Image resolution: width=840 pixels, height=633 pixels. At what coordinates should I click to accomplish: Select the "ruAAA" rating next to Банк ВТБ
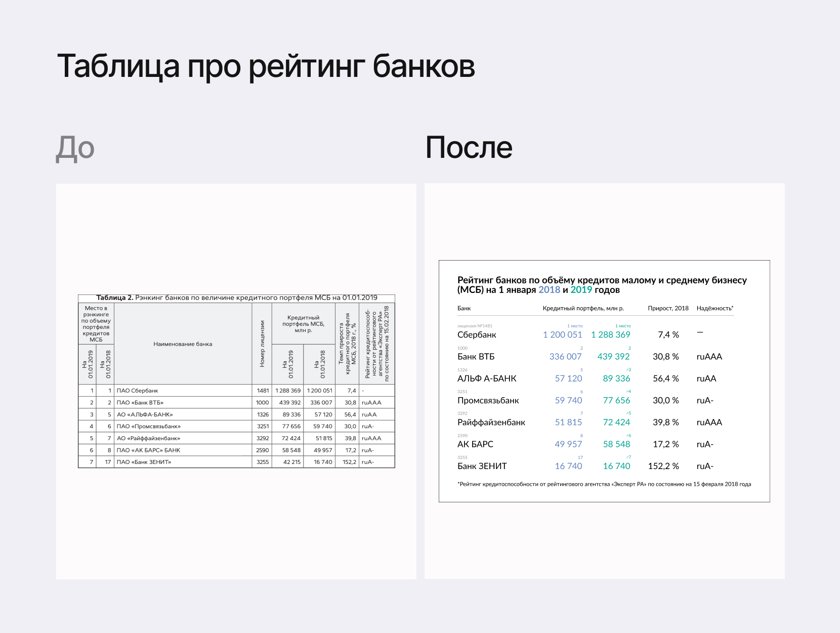pyautogui.click(x=708, y=356)
